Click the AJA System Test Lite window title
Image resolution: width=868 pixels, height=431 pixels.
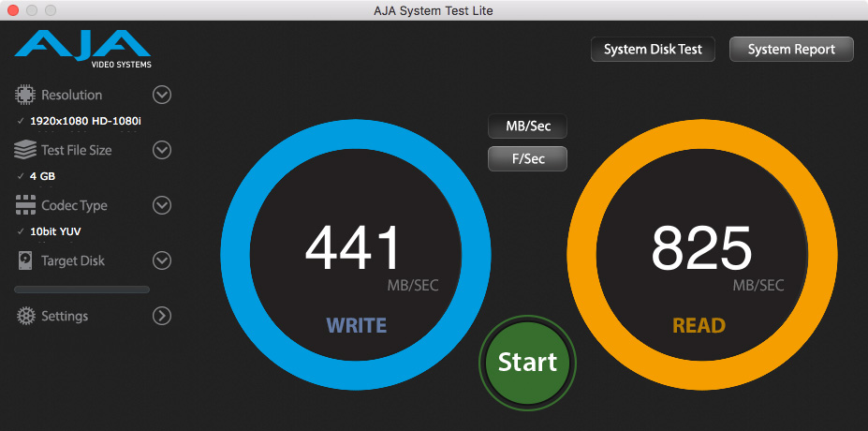[434, 10]
